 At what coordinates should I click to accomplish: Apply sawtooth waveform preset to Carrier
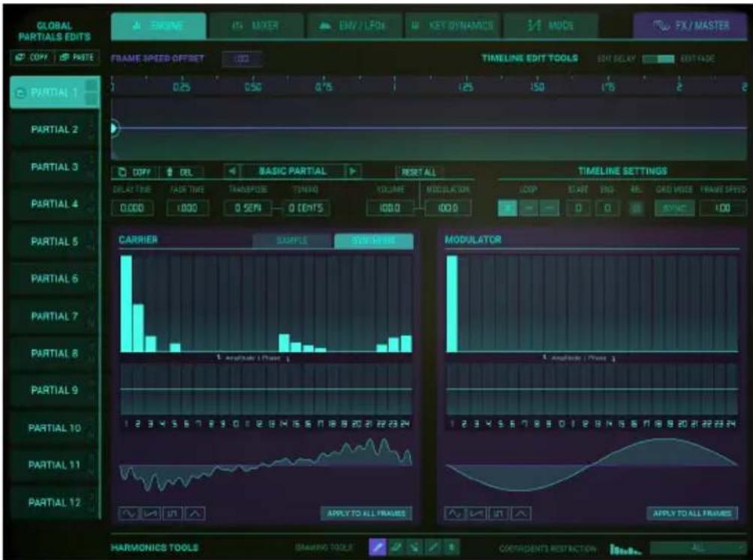click(151, 513)
